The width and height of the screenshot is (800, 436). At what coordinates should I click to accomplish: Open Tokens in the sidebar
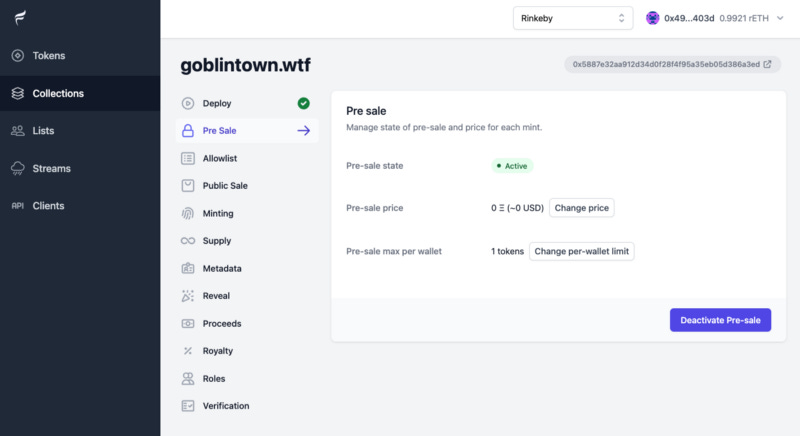coord(80,56)
